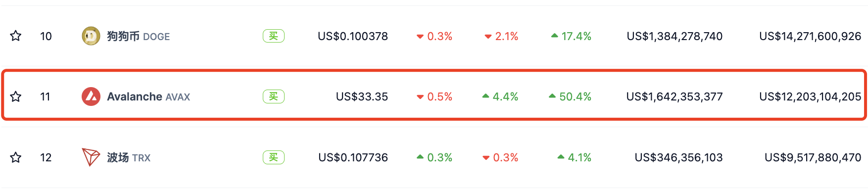Click Avalanche market cap US$12,203,104,205
This screenshot has width=868, height=194.
(810, 97)
